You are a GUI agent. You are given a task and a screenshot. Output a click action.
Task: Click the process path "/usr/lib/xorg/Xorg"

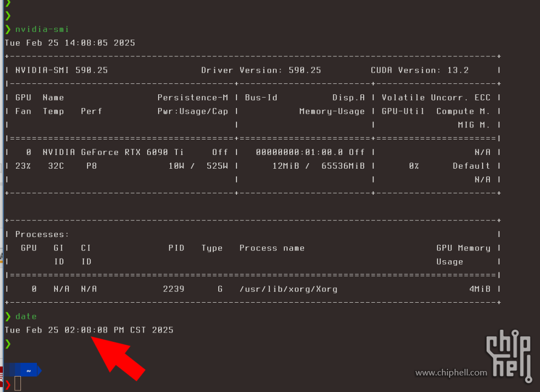(289, 289)
